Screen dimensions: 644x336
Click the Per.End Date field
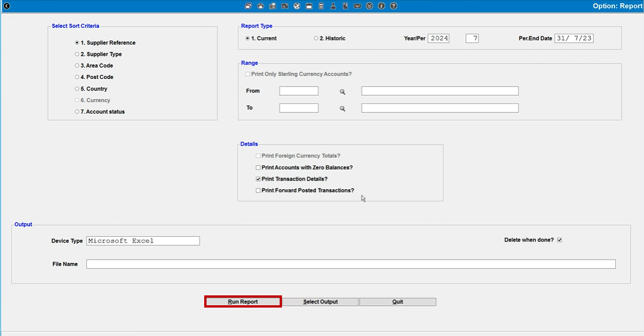[x=574, y=38]
